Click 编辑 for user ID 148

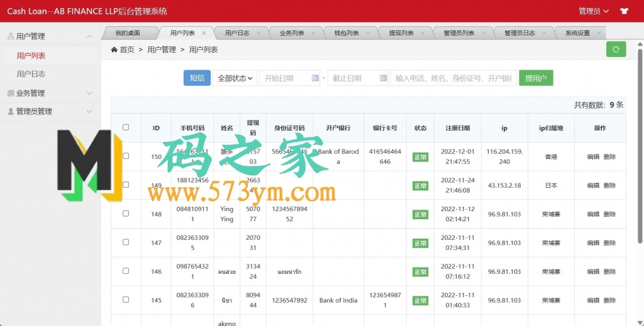tap(593, 214)
